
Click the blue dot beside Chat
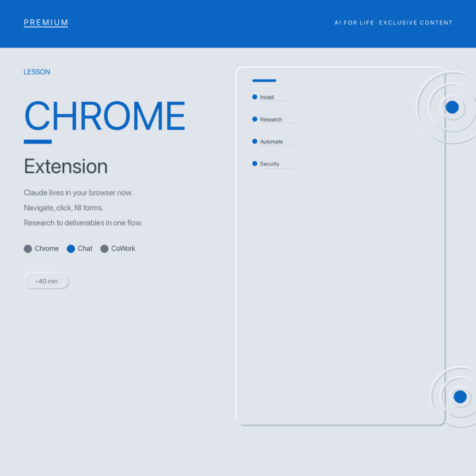pyautogui.click(x=71, y=249)
